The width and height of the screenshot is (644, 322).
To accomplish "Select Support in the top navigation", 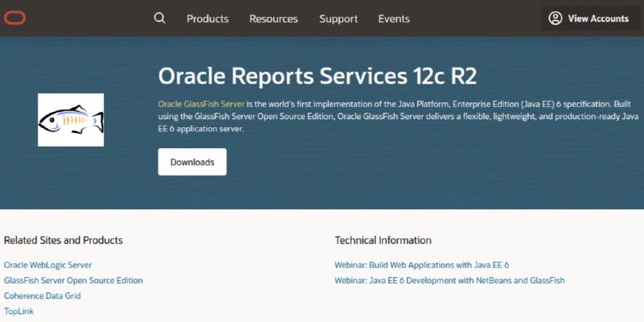I will [338, 19].
